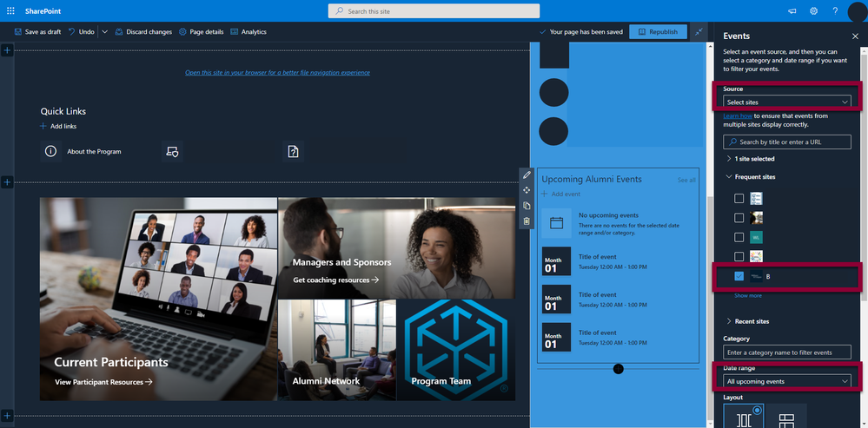Collapse the Frequent sites section
This screenshot has width=868, height=428.
tap(750, 177)
